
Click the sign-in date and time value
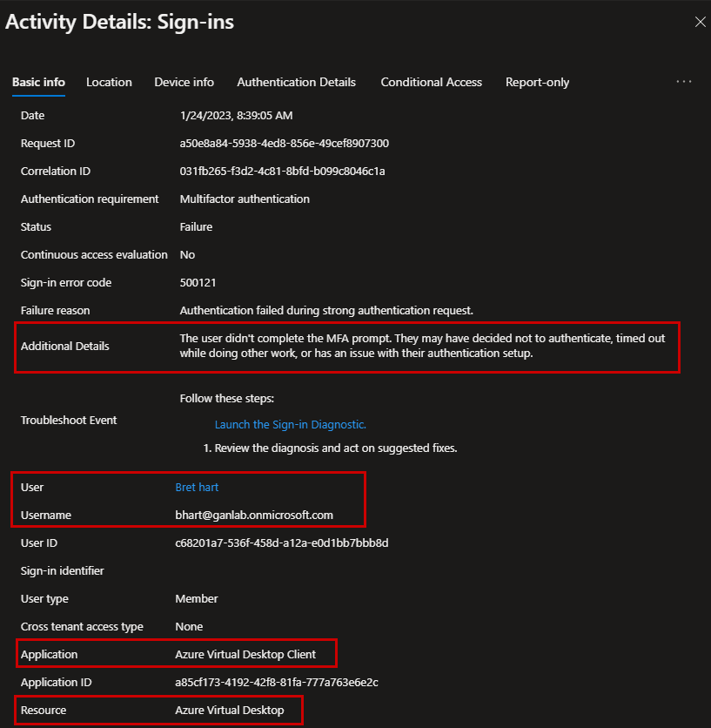tap(236, 115)
